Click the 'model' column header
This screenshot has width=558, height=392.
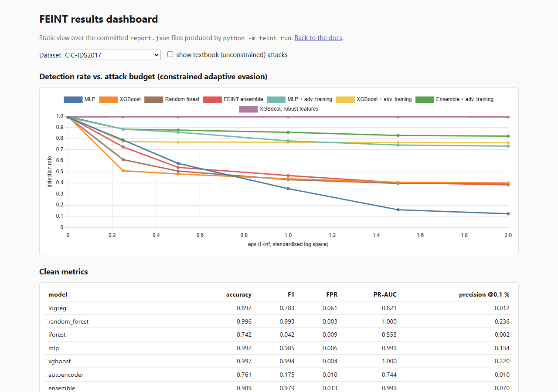58,295
